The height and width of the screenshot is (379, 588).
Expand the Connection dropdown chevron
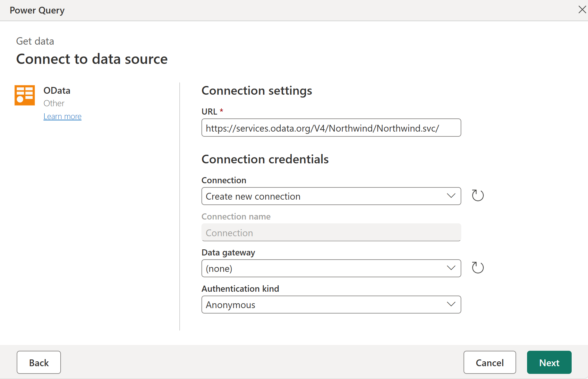click(x=451, y=196)
